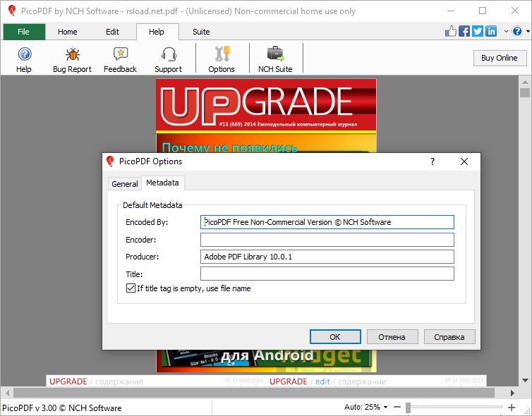This screenshot has width=532, height=416.
Task: Open the File menu
Action: pyautogui.click(x=24, y=32)
